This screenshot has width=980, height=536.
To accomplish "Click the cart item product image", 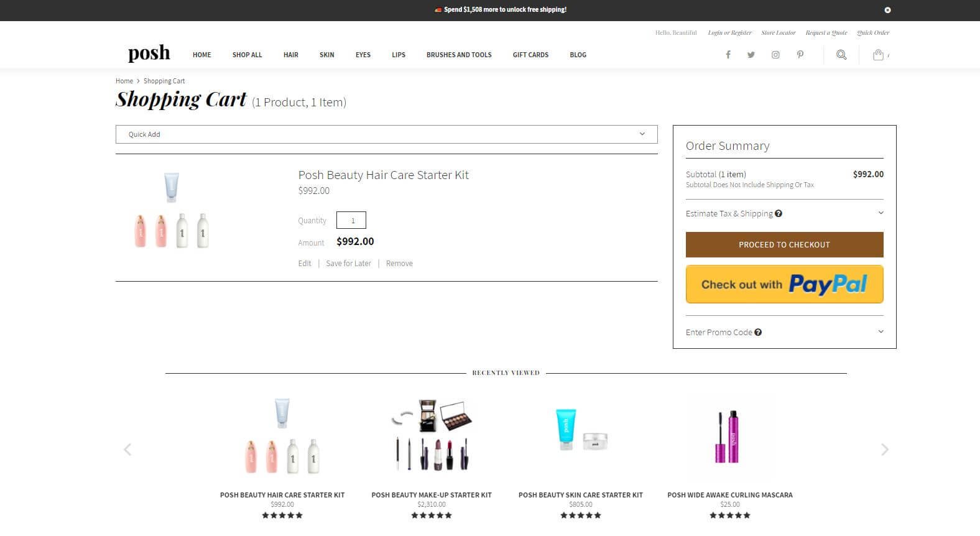I will [172, 210].
